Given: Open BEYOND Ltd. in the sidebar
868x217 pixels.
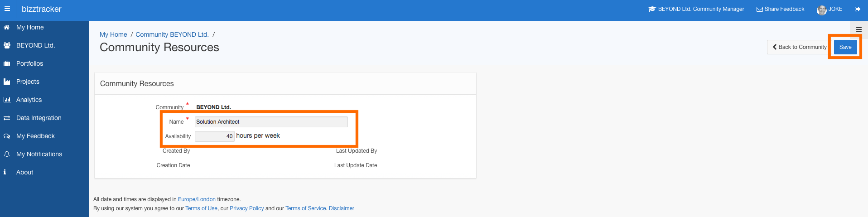Looking at the screenshot, I should coord(35,45).
